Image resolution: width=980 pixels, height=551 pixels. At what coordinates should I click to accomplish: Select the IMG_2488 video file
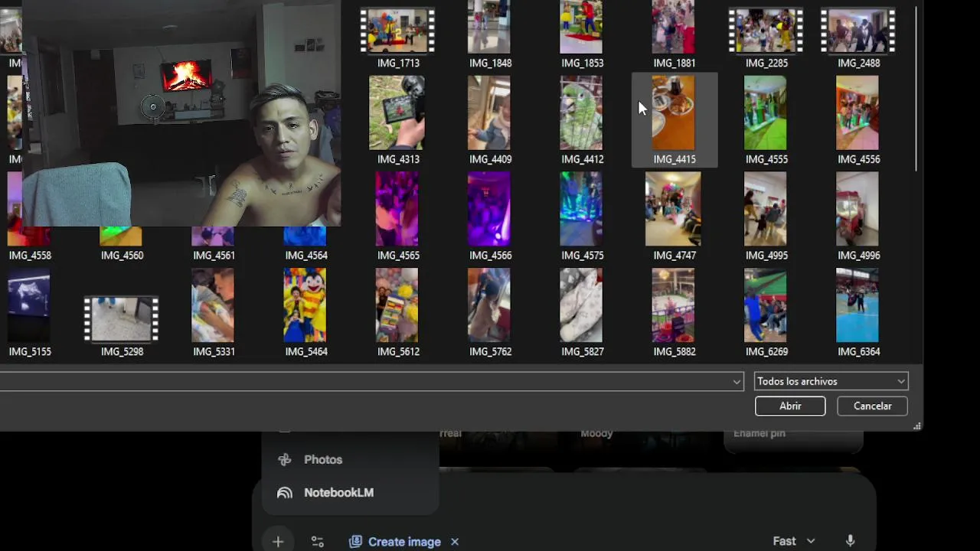[x=857, y=31]
